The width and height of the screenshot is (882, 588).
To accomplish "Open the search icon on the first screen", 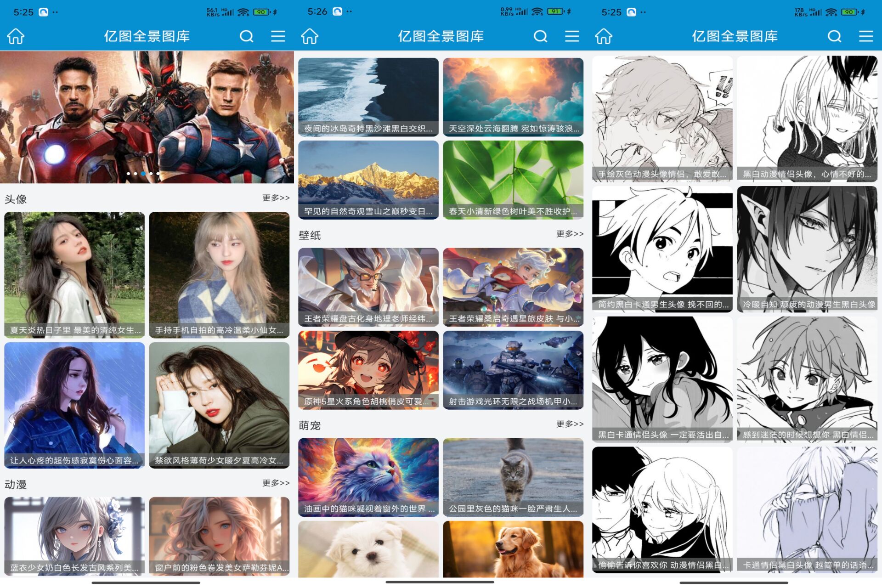I will pos(247,36).
